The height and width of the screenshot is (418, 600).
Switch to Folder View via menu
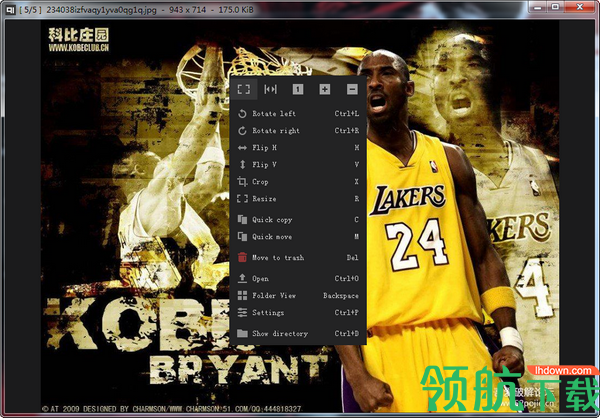pyautogui.click(x=298, y=296)
